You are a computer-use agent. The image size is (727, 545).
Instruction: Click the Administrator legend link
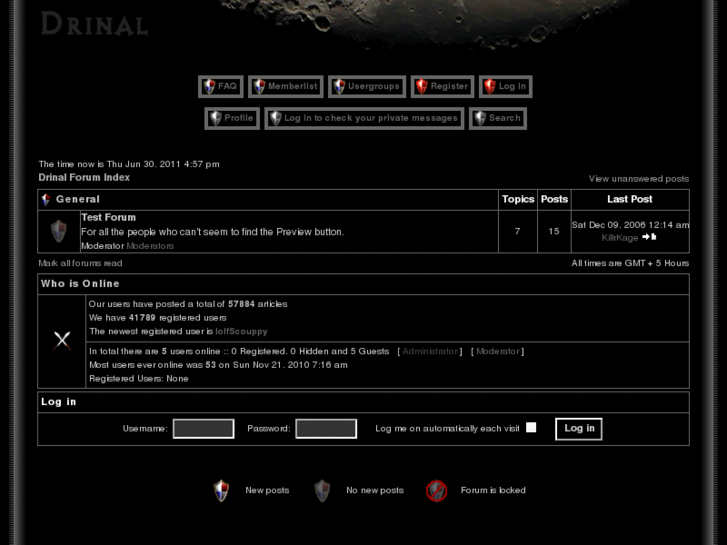click(430, 351)
